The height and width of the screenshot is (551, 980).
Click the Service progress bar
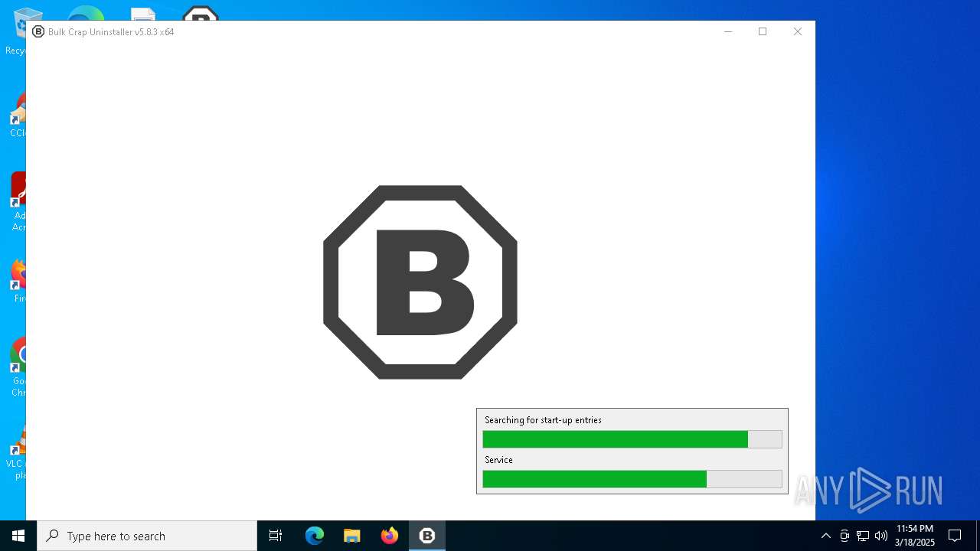632,479
